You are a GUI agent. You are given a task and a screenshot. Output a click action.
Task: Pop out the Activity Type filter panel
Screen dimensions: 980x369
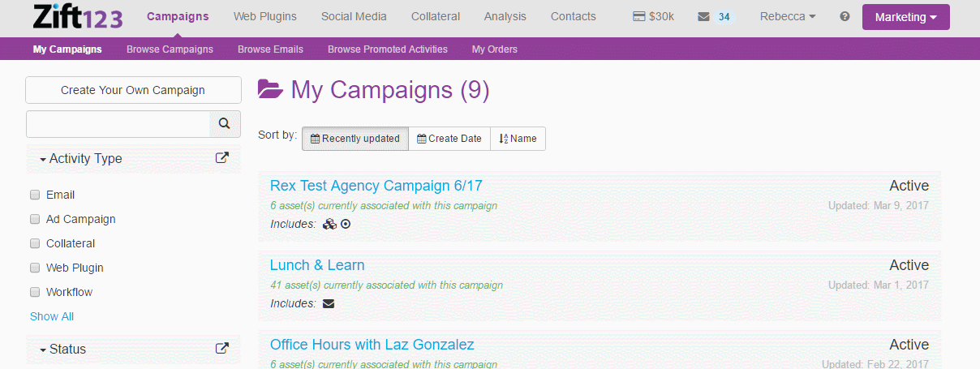221,158
